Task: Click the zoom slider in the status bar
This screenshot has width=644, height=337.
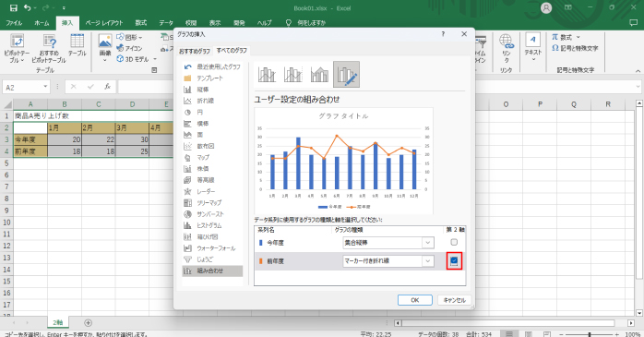Action: (x=590, y=334)
